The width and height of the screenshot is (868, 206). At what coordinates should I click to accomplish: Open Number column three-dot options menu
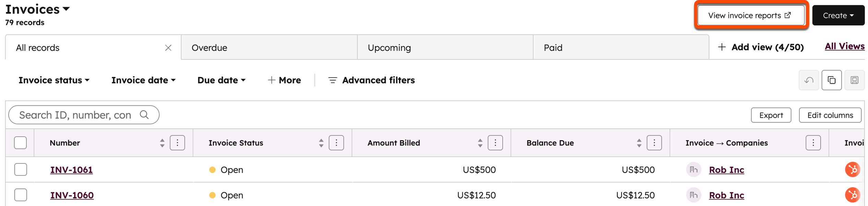(x=177, y=143)
